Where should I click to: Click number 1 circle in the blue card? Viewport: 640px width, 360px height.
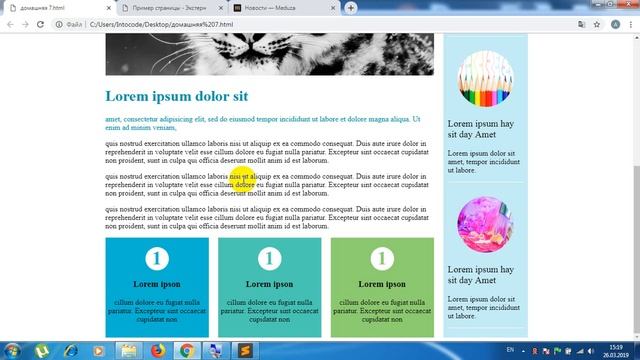[157, 258]
